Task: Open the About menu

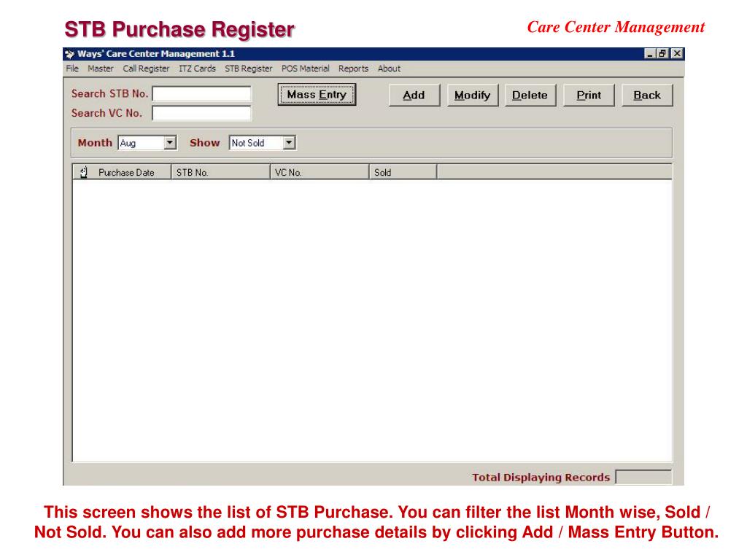Action: (x=389, y=69)
